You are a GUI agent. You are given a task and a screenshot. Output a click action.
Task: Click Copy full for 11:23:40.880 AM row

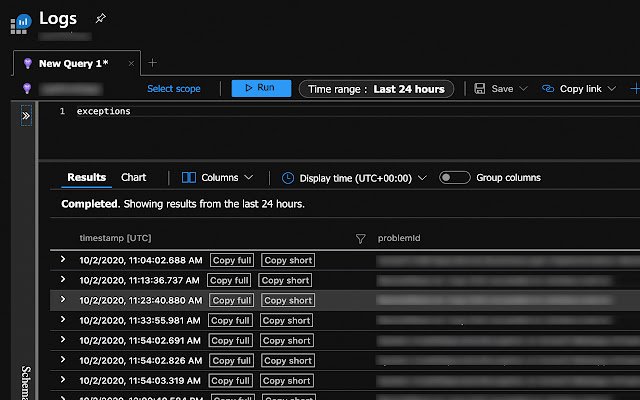231,300
